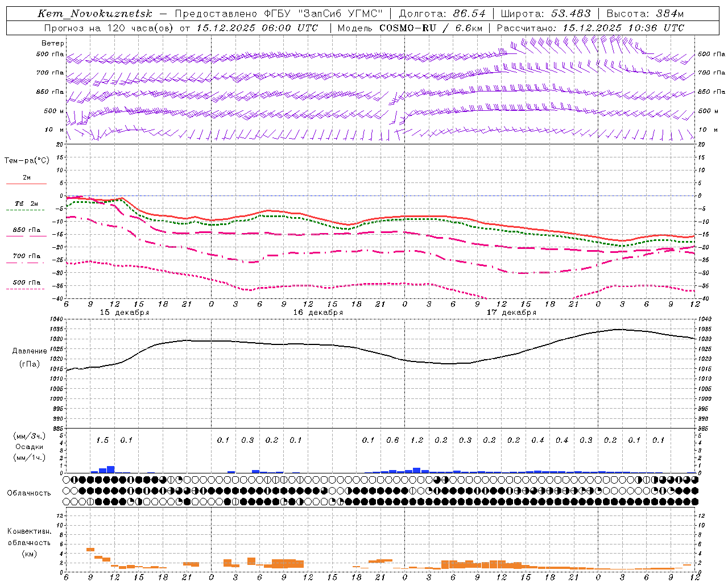Click the 'Тем-ра(°C)' temperature panel label
Viewport: 728px width, 582px height.
pyautogui.click(x=27, y=161)
